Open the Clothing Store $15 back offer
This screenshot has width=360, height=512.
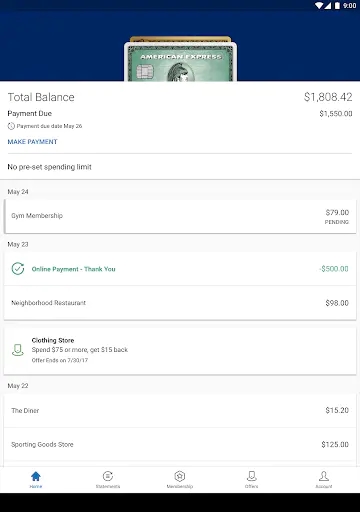[180, 350]
